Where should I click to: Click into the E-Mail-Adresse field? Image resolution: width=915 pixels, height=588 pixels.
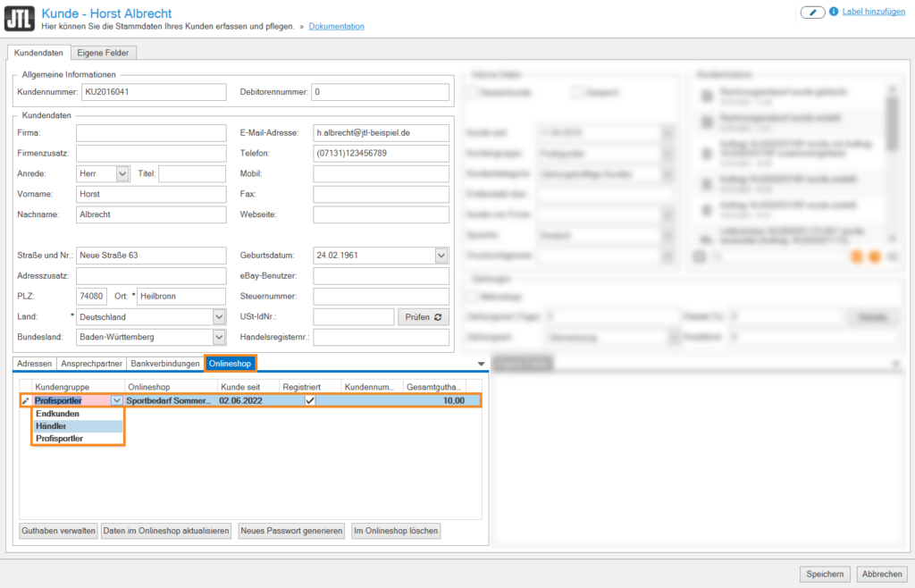coord(381,132)
